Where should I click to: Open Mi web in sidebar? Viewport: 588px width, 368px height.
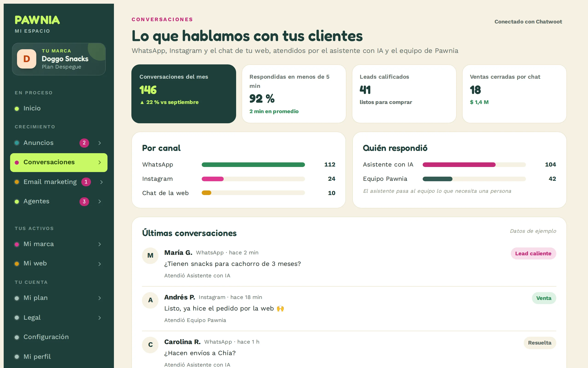(x=59, y=264)
